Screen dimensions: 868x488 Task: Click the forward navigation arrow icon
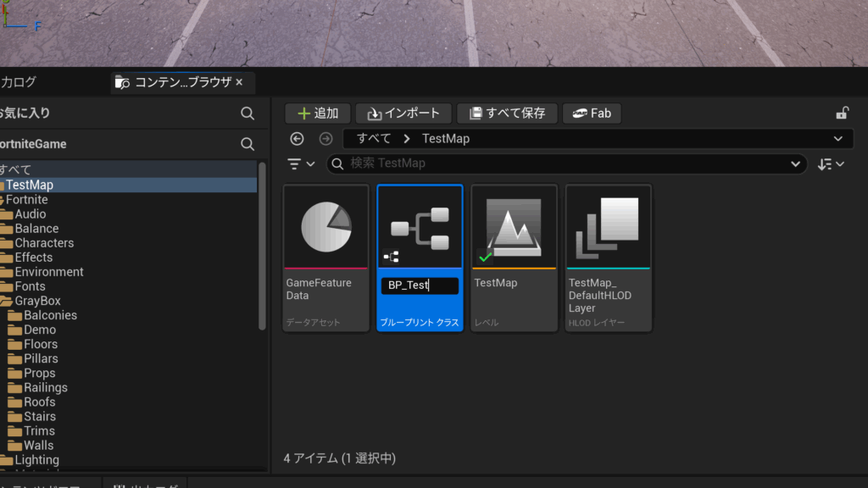coord(326,139)
